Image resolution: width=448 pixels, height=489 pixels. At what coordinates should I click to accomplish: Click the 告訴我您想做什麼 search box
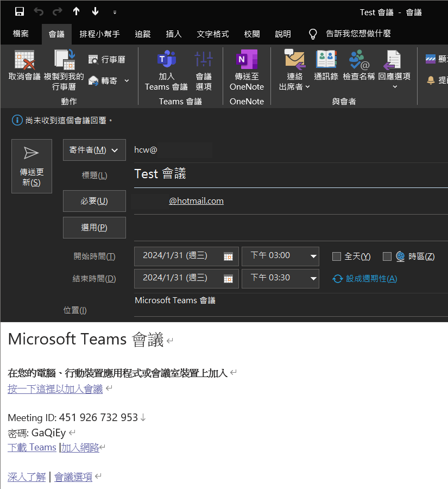point(358,34)
